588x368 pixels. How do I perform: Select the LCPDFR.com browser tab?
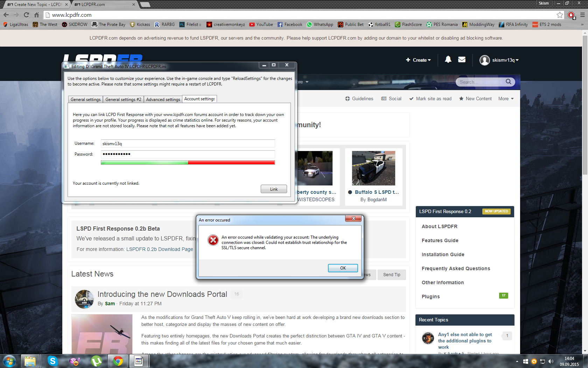pos(104,5)
